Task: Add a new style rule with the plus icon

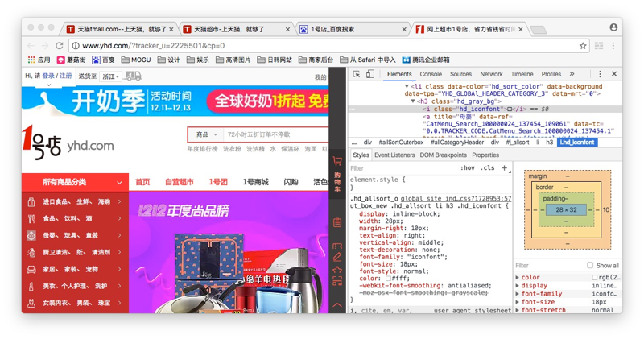Action: 505,167
